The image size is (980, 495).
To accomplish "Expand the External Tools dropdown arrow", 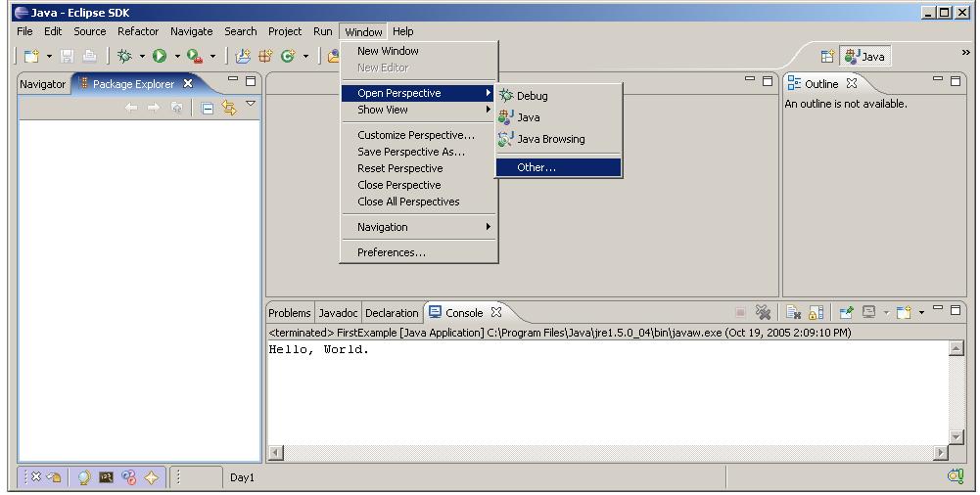I will [x=212, y=56].
